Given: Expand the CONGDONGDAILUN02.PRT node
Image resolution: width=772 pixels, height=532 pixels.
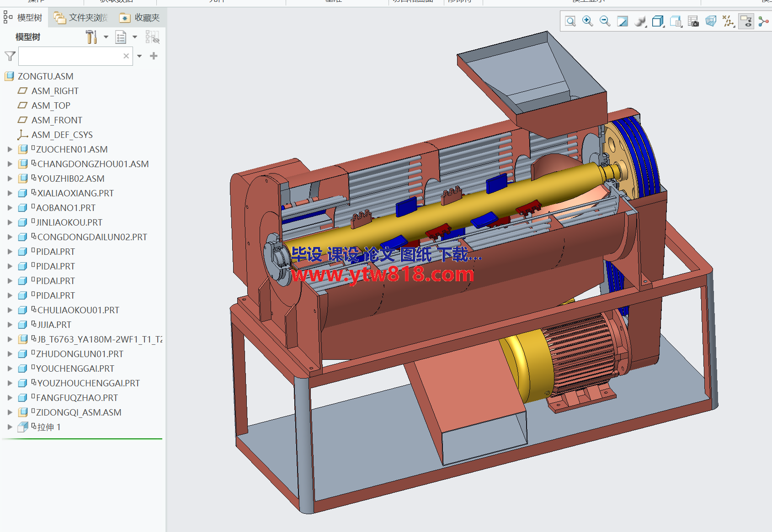Looking at the screenshot, I should [x=10, y=237].
